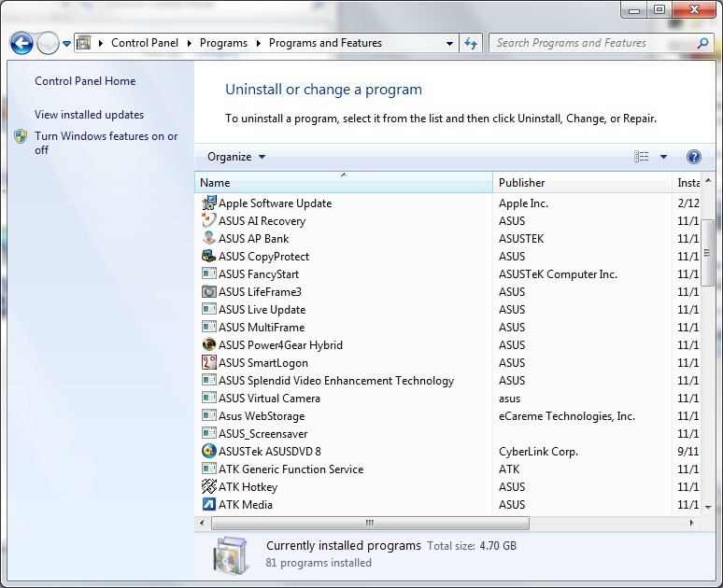Open Control Panel Home link

85,81
